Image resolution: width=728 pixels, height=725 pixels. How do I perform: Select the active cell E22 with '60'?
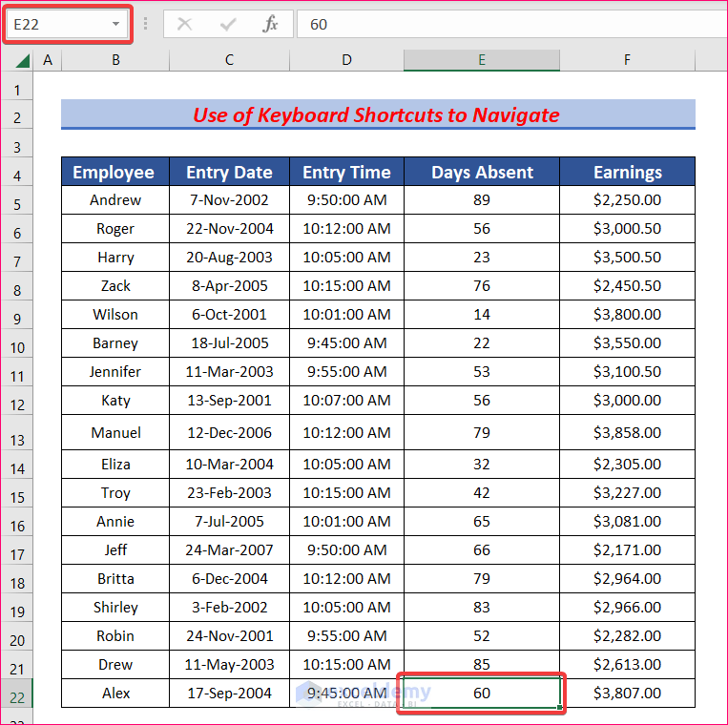[482, 693]
